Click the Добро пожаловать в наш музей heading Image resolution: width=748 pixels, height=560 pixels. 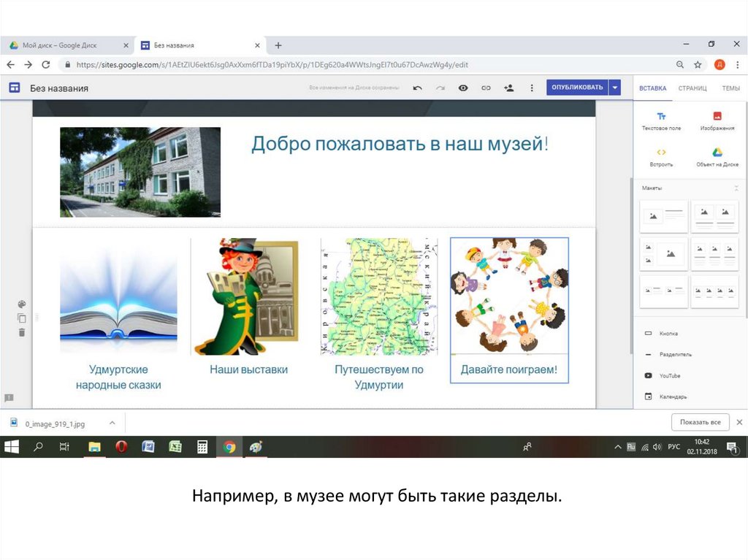point(400,143)
